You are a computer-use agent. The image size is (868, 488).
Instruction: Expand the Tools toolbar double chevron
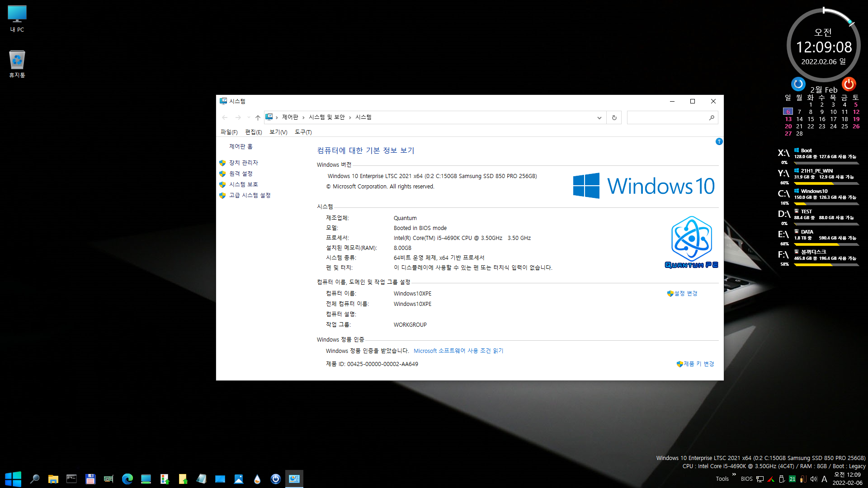[x=734, y=474]
